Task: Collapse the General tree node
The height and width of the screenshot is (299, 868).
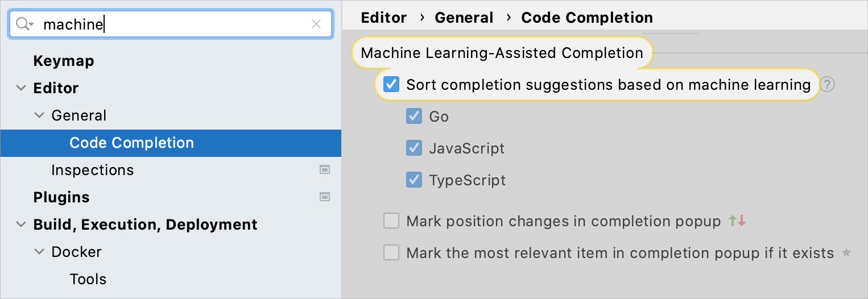Action: click(39, 115)
